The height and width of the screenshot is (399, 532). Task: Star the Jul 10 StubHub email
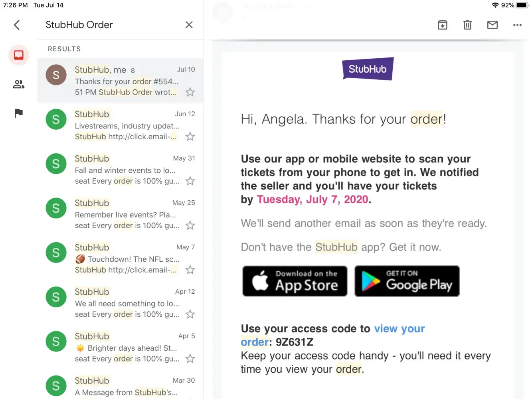tap(190, 93)
